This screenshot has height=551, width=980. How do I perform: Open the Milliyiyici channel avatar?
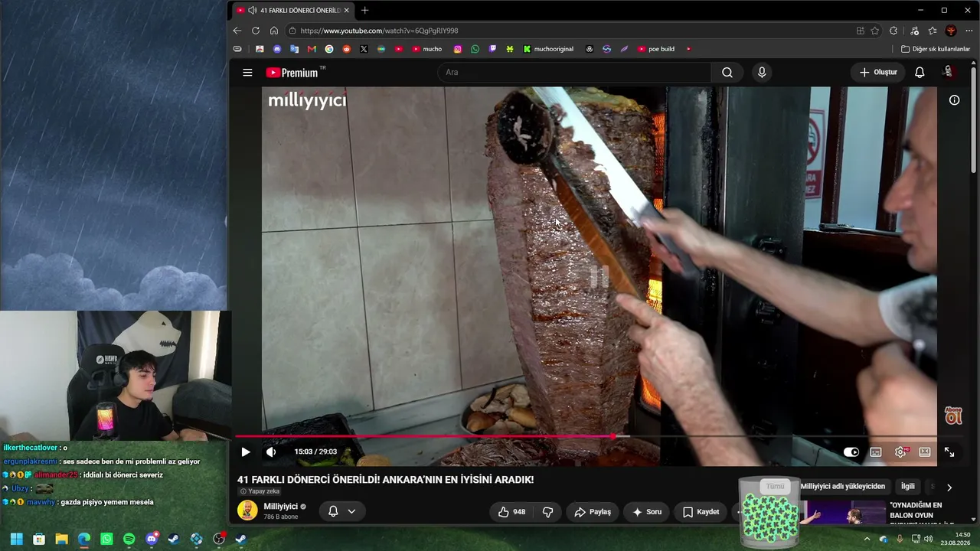[247, 510]
